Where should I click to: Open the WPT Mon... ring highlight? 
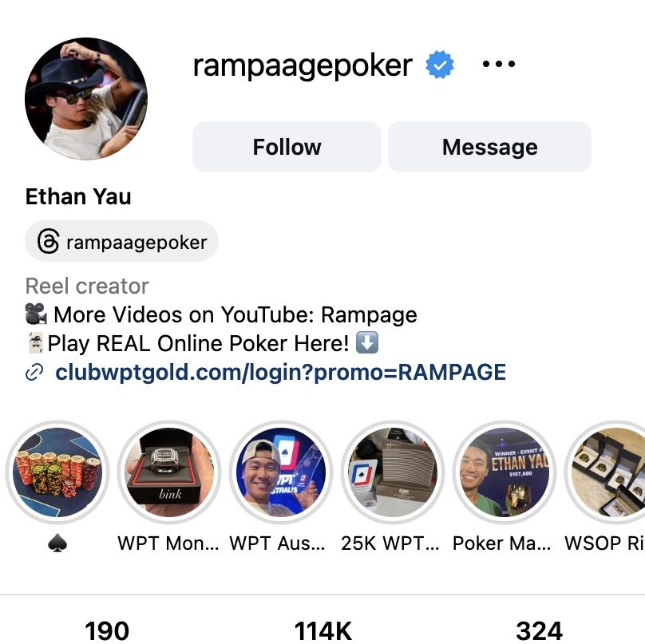click(x=169, y=472)
